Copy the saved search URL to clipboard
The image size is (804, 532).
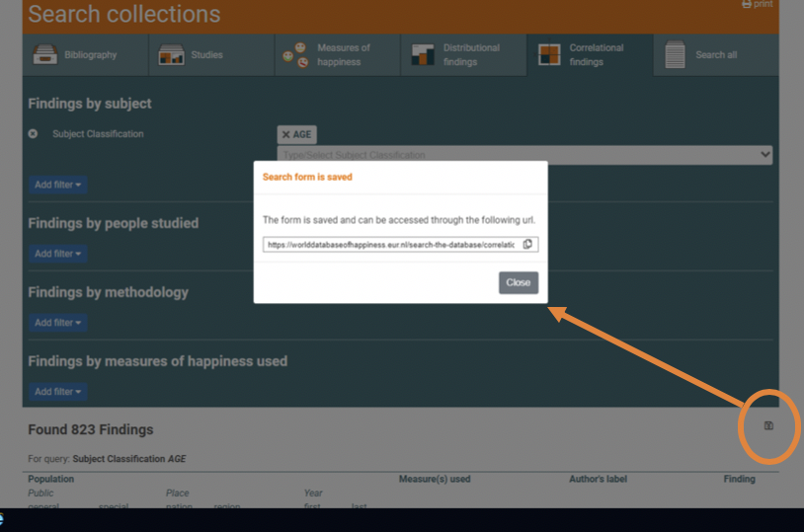pyautogui.click(x=527, y=245)
